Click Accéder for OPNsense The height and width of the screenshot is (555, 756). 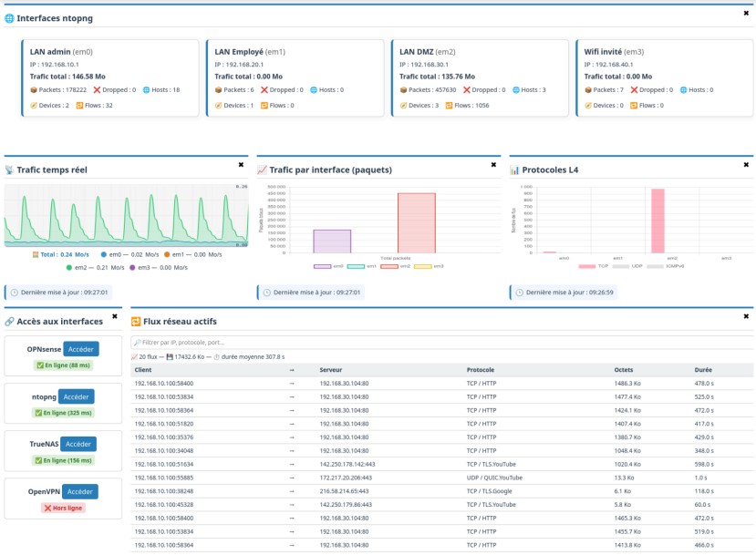[81, 347]
